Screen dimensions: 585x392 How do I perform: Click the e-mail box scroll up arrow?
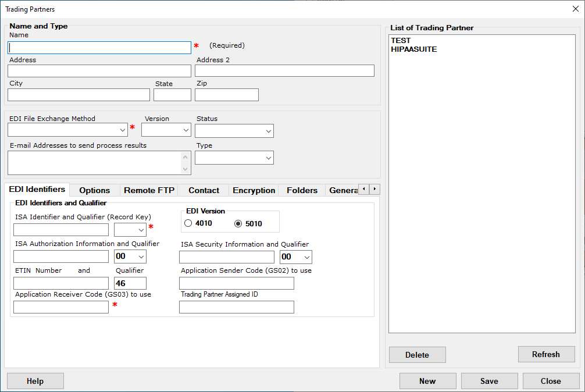click(x=186, y=156)
